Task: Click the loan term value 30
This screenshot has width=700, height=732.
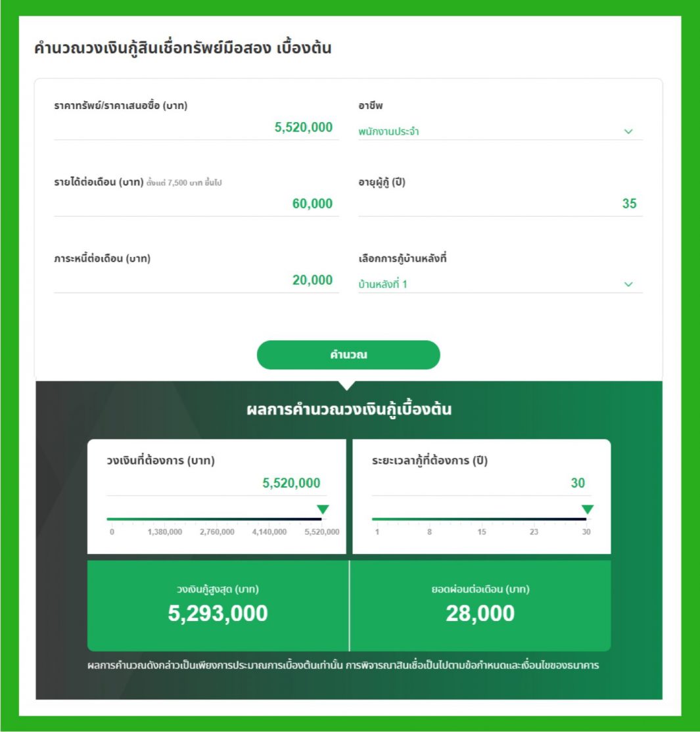Action: (577, 484)
